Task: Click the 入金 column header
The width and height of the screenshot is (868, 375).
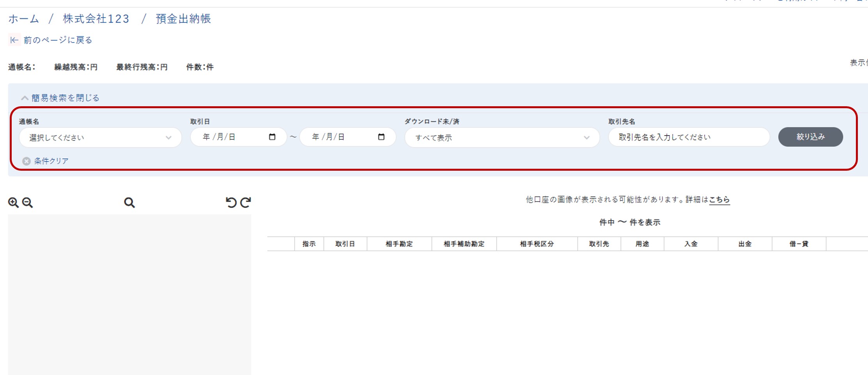Action: (691, 244)
